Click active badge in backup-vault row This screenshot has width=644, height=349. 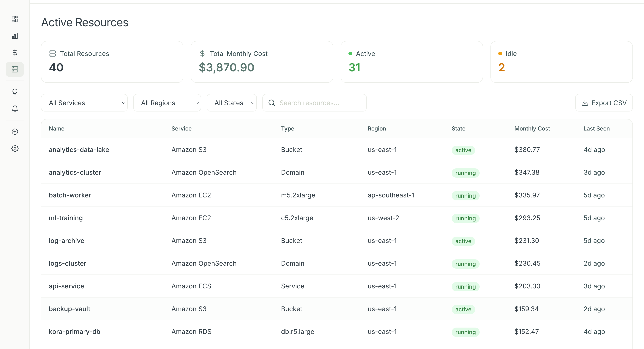[463, 309]
